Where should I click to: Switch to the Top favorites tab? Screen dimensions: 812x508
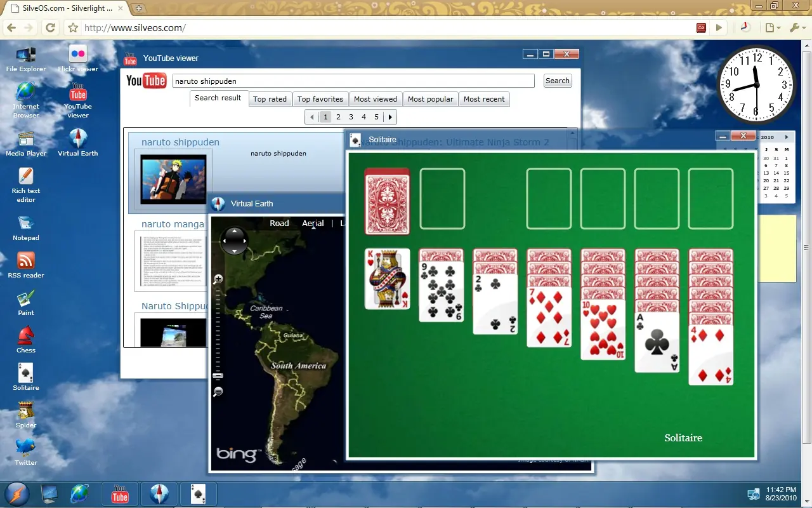point(320,99)
